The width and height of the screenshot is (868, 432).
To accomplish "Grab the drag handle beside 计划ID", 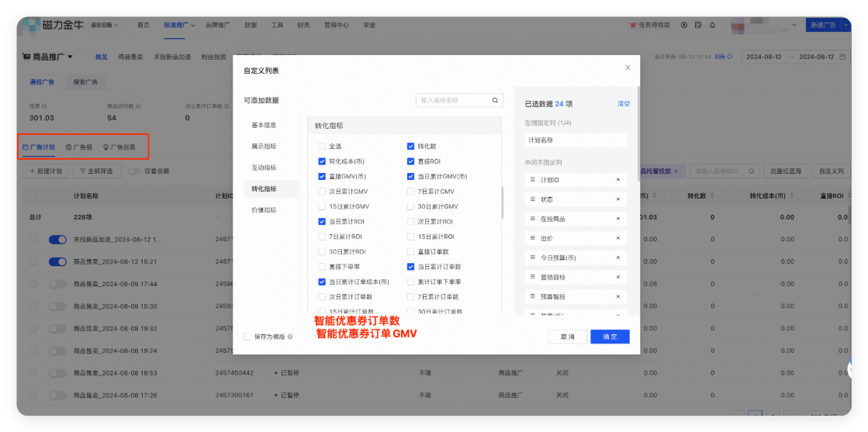I will click(x=533, y=180).
